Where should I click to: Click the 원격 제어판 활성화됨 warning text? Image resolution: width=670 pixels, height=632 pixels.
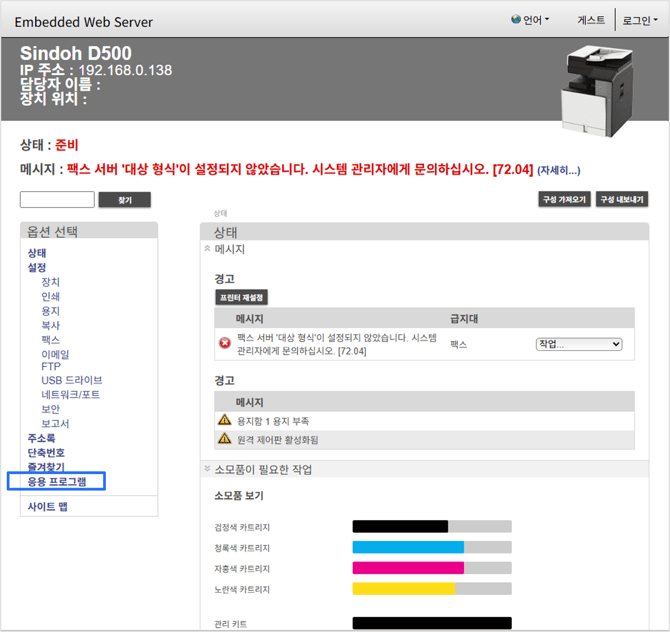(278, 440)
